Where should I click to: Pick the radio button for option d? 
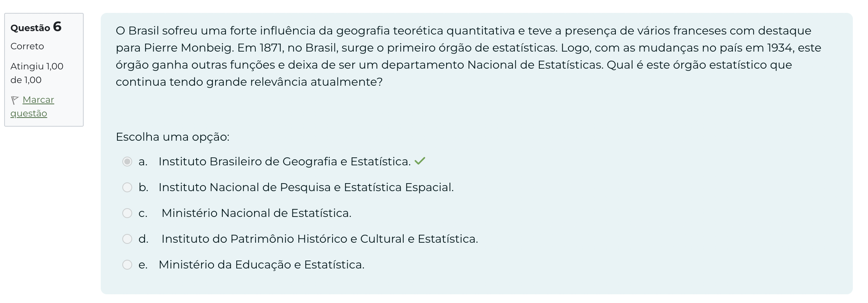[x=127, y=239]
